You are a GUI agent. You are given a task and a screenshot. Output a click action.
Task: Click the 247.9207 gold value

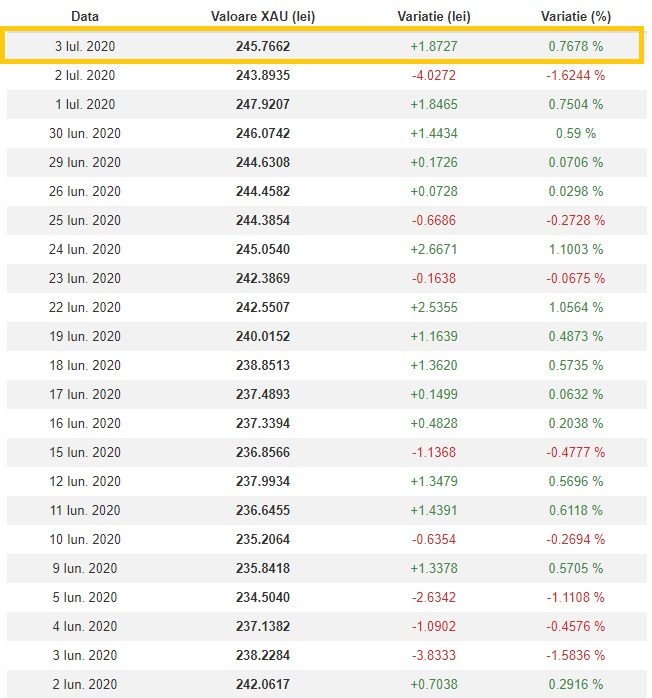click(264, 105)
